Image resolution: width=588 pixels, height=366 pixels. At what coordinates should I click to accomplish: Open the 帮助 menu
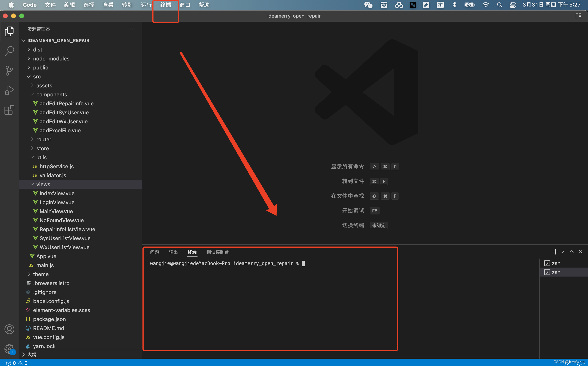204,5
